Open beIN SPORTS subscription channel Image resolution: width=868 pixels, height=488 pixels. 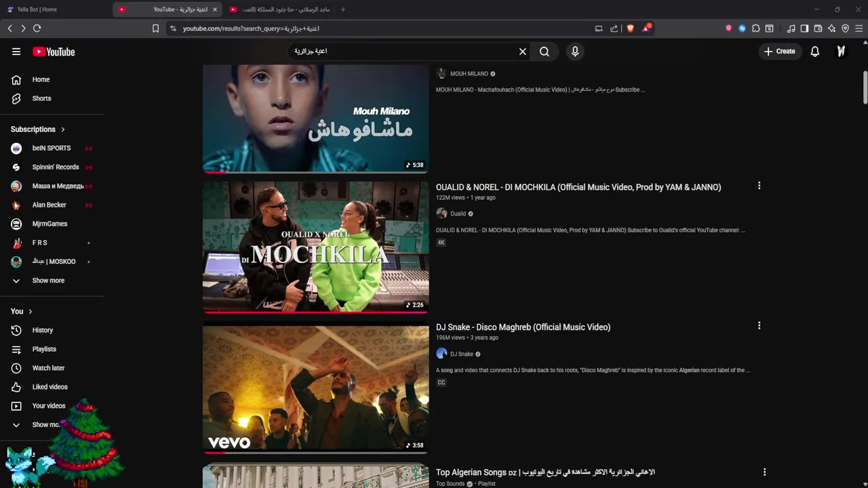click(52, 148)
